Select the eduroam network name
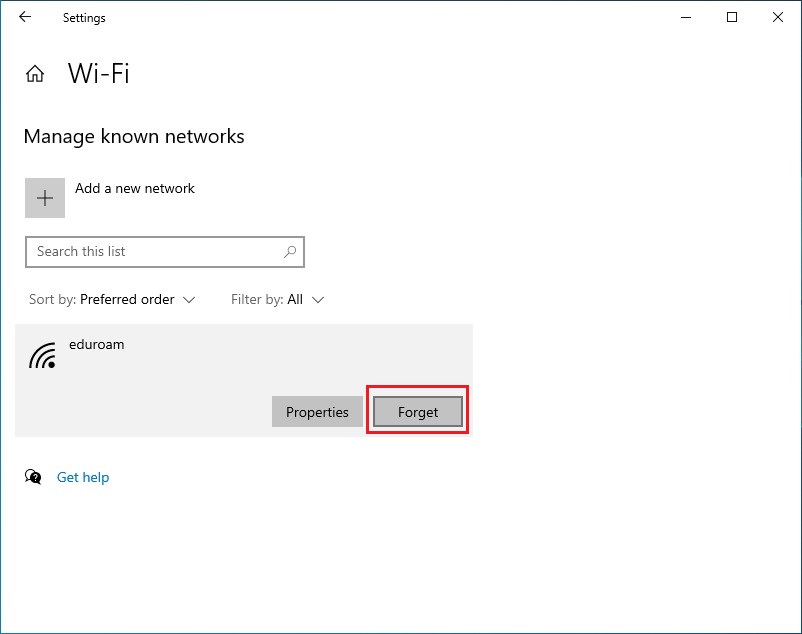 click(x=97, y=344)
